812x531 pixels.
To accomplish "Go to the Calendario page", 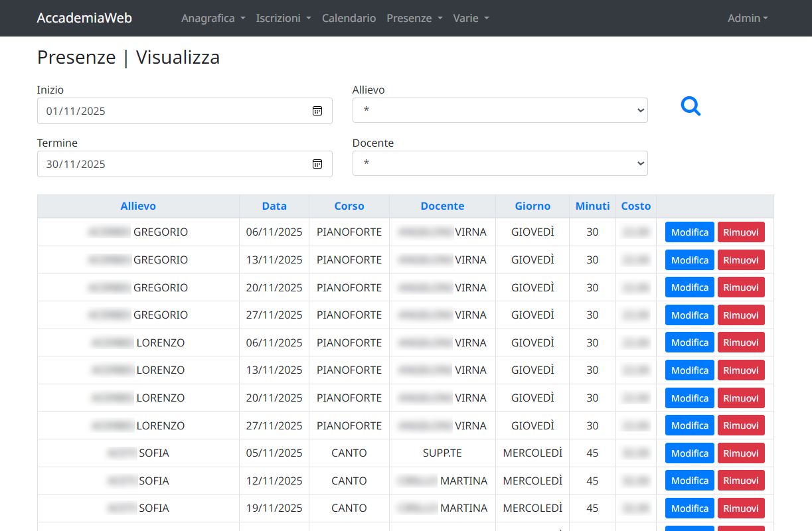I will (x=349, y=18).
